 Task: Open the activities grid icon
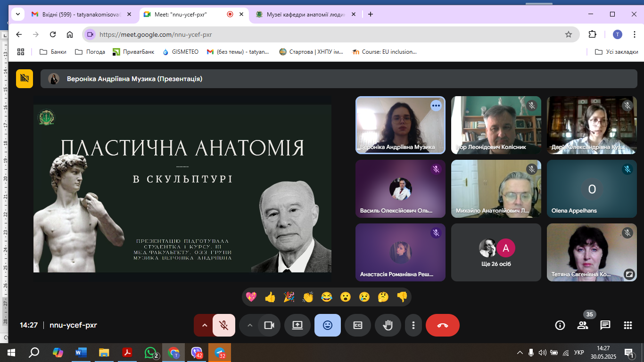[628, 325]
